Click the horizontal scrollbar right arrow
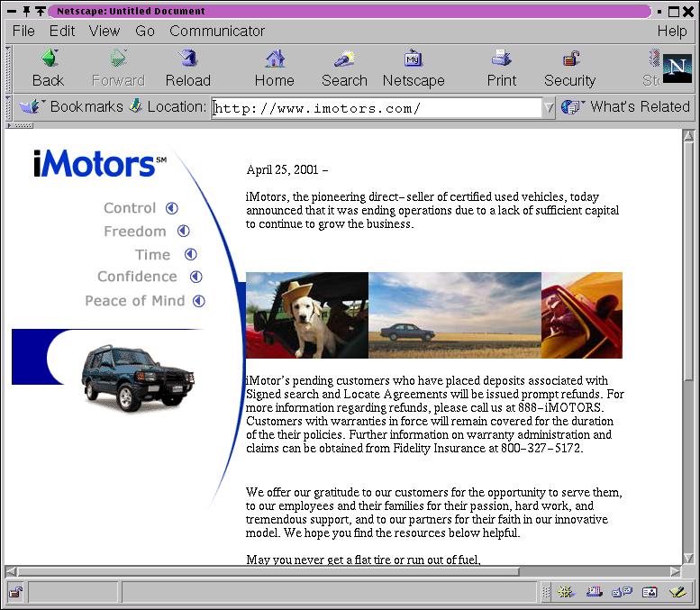700x610 pixels. pos(676,571)
